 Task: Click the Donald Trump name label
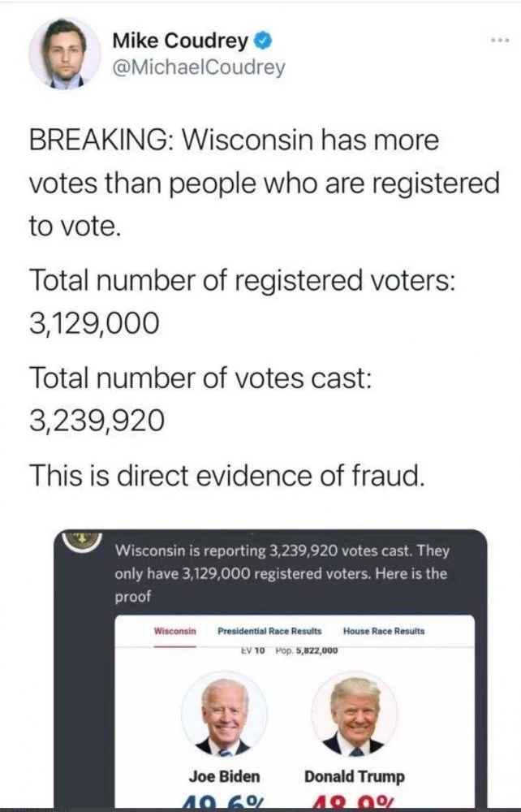355,776
